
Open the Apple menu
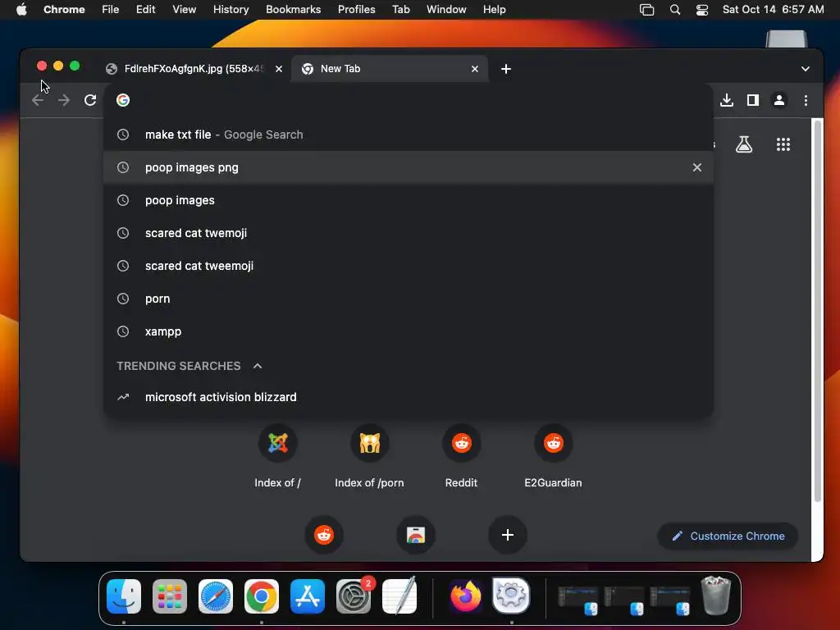coord(21,10)
